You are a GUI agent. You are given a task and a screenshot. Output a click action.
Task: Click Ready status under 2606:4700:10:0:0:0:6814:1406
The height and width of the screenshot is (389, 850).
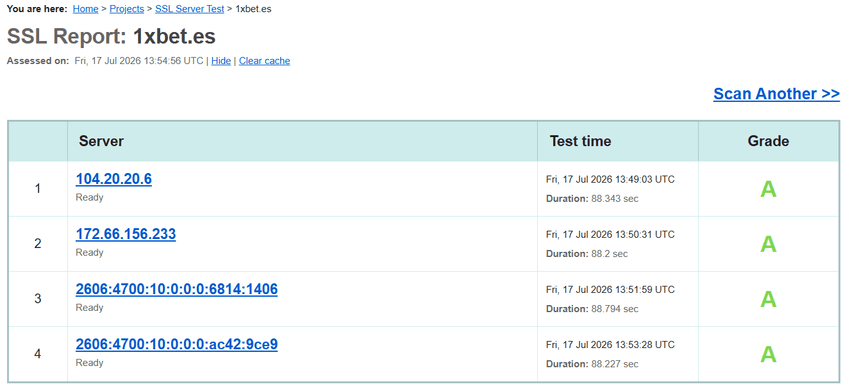point(89,308)
